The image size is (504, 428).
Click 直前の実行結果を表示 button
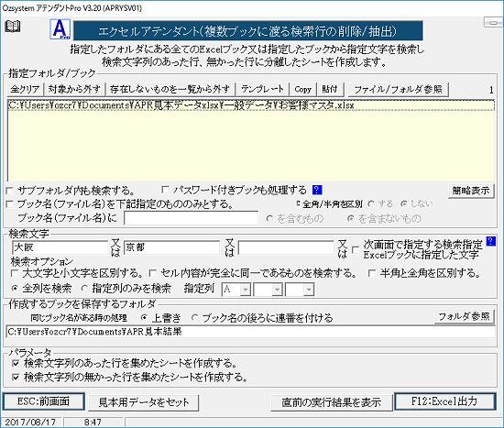(332, 402)
